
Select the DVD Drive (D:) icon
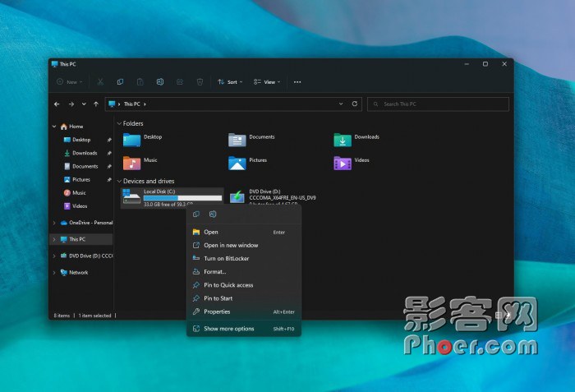(x=237, y=196)
